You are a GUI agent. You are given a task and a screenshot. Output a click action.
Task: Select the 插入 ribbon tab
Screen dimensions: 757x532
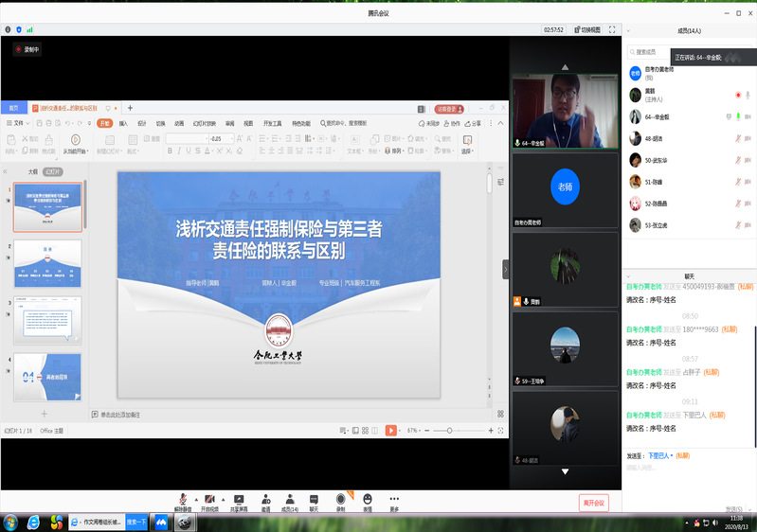[123, 123]
